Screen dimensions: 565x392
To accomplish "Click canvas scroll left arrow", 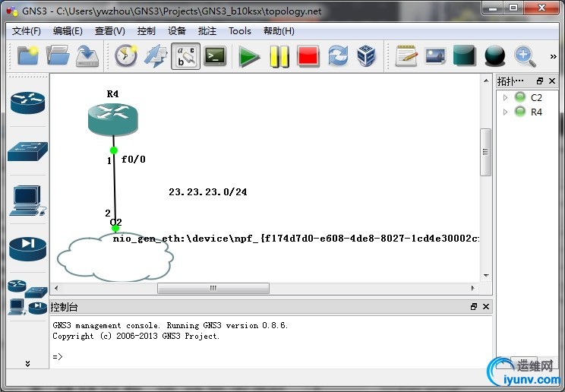I will click(x=56, y=288).
